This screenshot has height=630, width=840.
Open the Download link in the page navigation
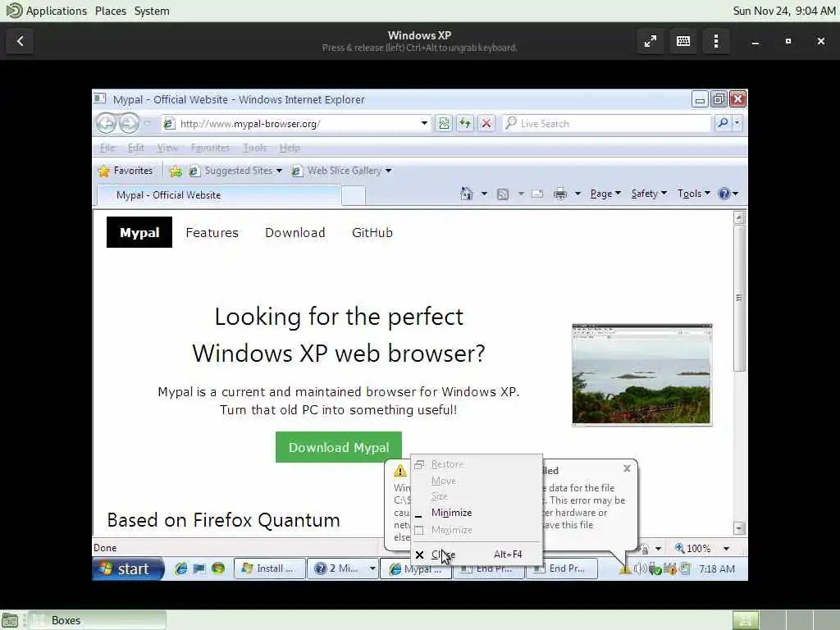pos(295,232)
